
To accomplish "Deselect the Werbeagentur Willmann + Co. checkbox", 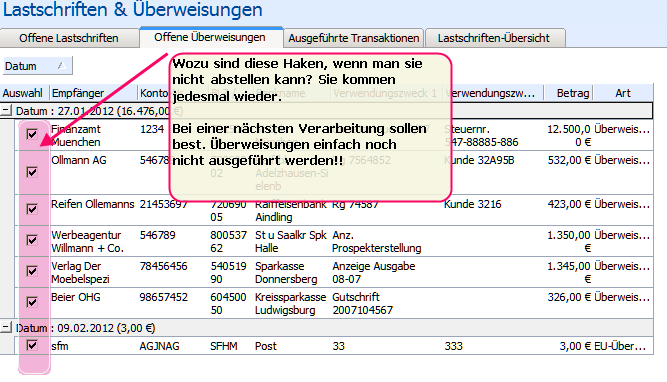I will point(32,240).
